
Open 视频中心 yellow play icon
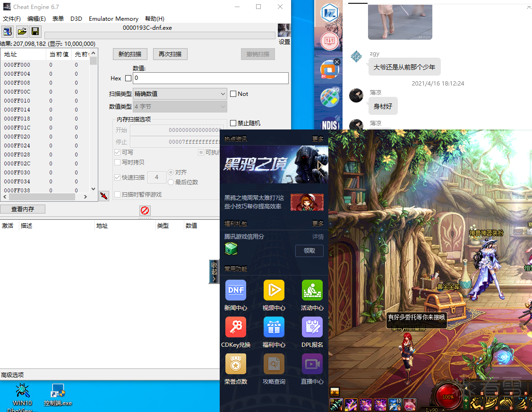(x=274, y=290)
